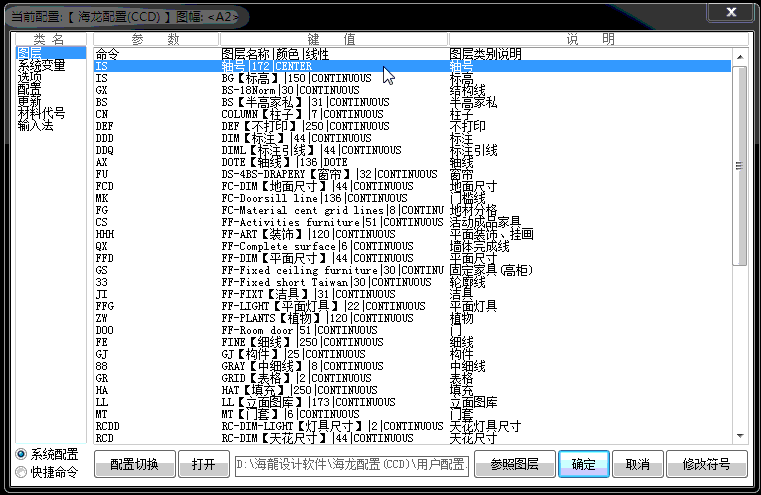Close the configuration dialog
The image size is (761, 495).
(x=731, y=12)
